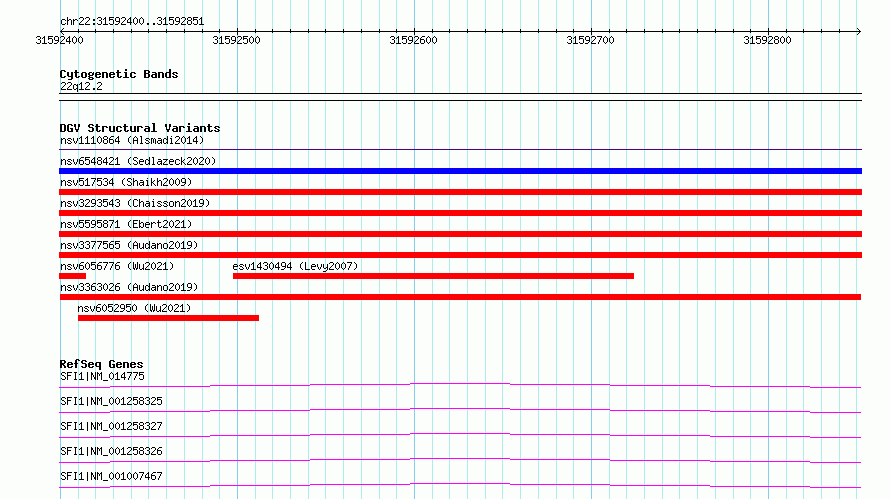
Task: Click the thin line for nsv1110864
Action: (x=460, y=149)
